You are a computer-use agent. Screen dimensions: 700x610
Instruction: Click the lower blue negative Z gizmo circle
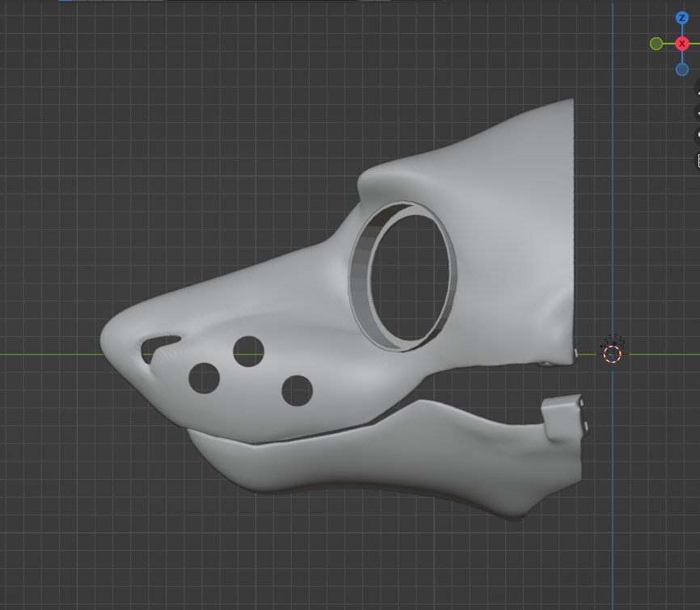[x=681, y=69]
